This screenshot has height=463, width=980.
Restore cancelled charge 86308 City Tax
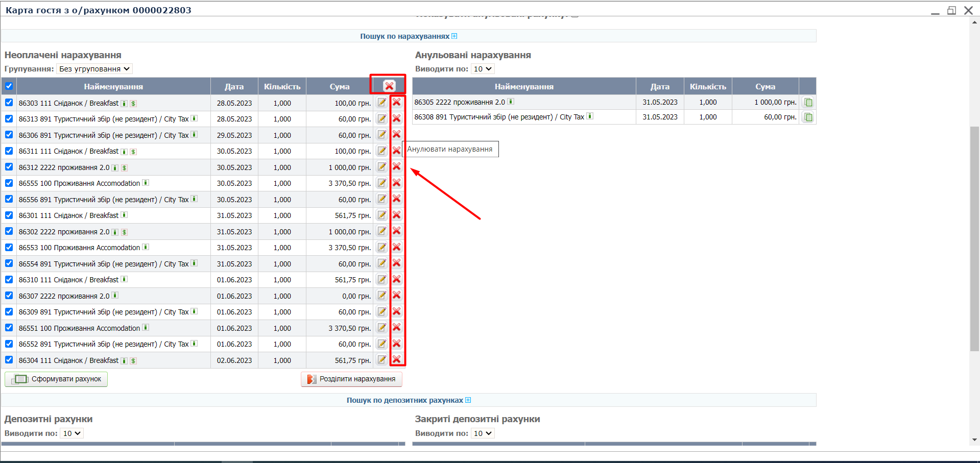808,117
